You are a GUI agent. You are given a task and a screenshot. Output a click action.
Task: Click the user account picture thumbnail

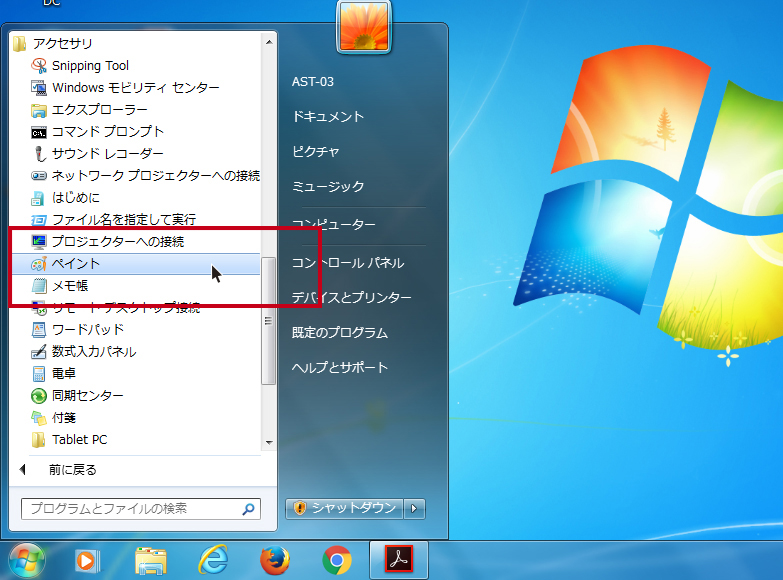coord(364,25)
